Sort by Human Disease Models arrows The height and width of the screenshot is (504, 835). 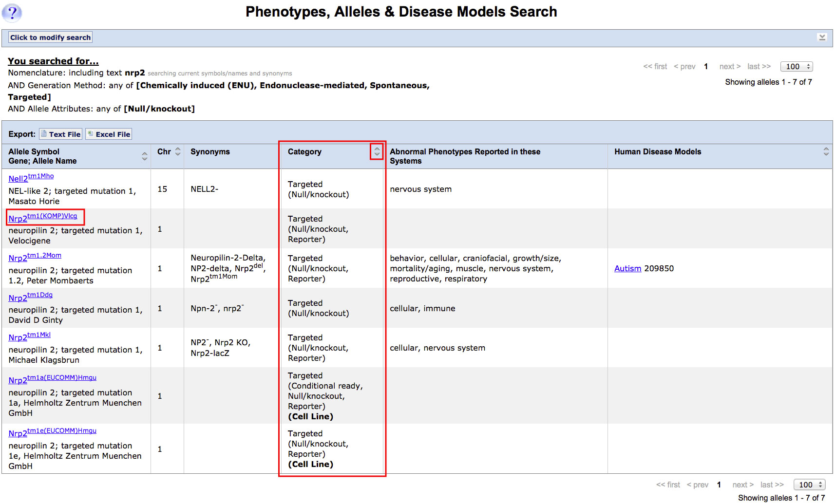[x=826, y=152]
